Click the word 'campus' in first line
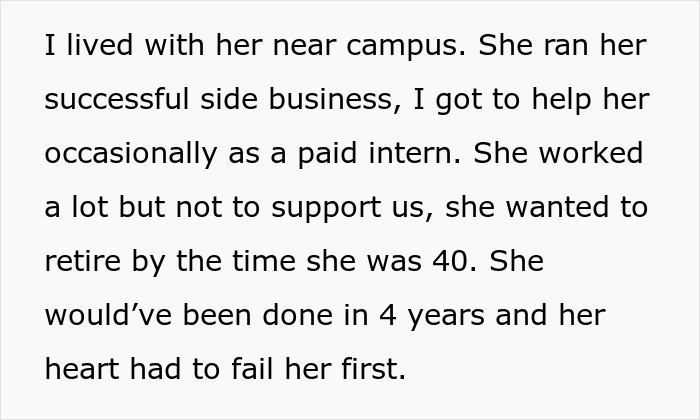 [x=406, y=46]
